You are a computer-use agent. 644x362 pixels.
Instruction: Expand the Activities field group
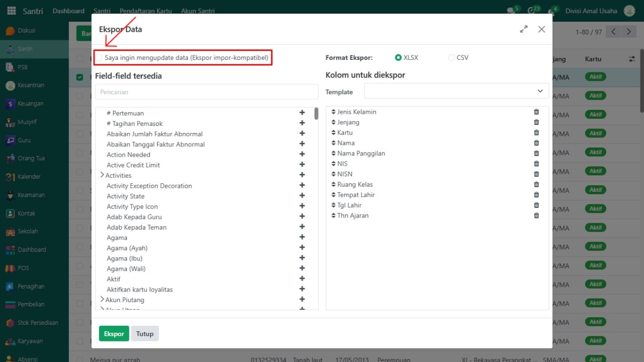102,175
